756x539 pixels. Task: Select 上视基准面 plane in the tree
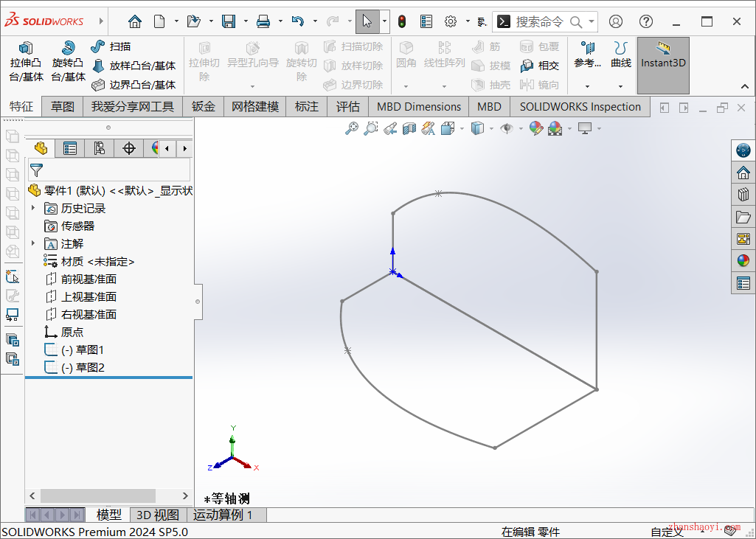(x=81, y=296)
